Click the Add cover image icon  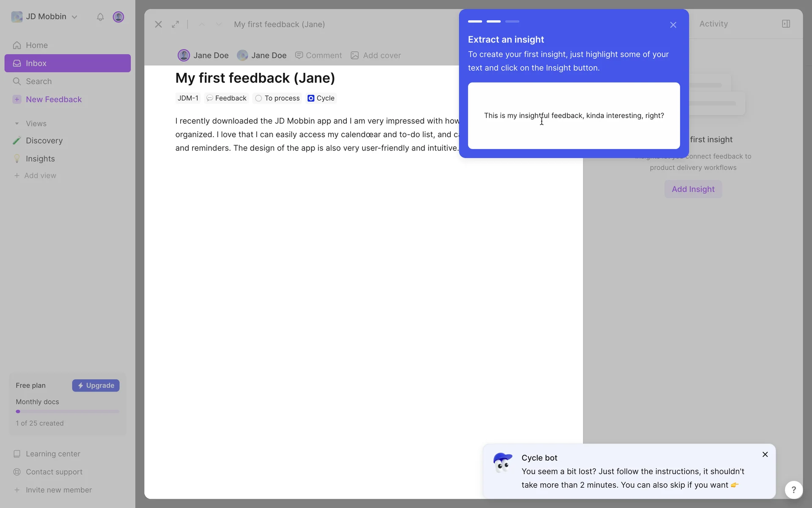(x=355, y=55)
